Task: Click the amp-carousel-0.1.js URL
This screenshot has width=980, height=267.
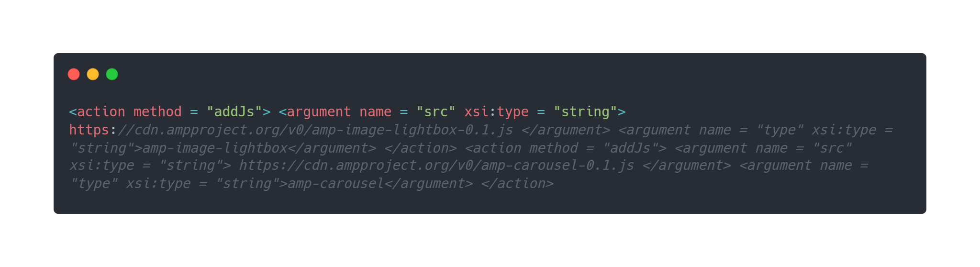Action: point(436,166)
